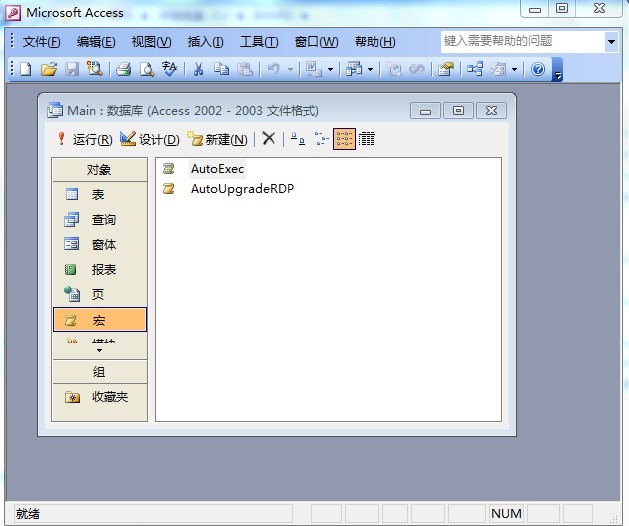Open the 文件(F) menu
629x526 pixels.
pos(41,42)
